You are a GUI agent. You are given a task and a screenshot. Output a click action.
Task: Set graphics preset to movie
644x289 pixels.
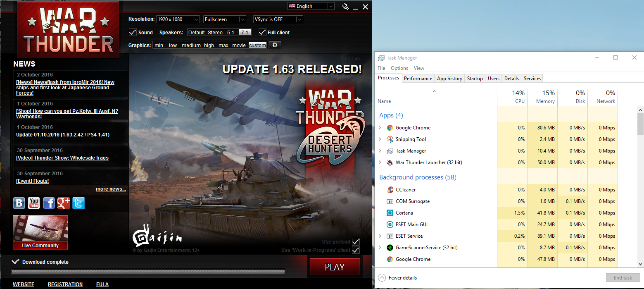(239, 45)
